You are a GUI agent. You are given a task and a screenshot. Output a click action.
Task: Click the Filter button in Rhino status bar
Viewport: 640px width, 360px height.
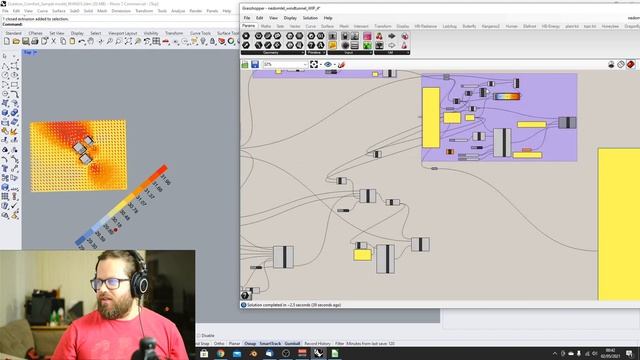coord(339,344)
